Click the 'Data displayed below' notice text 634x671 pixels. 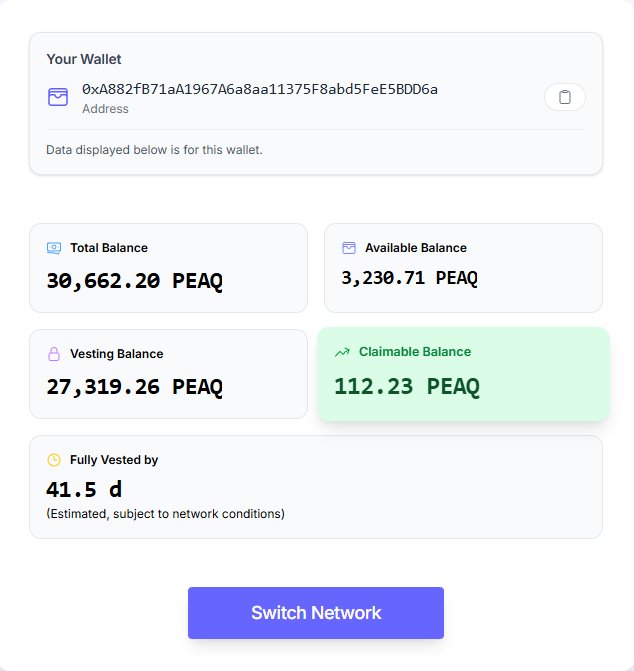[x=154, y=150]
